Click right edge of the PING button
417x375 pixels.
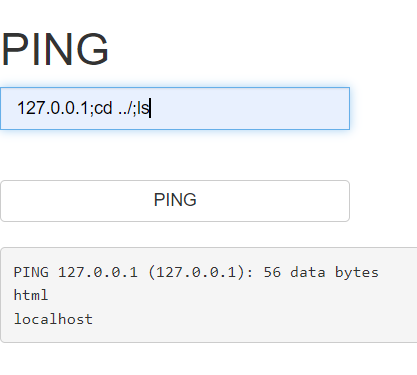click(x=343, y=201)
